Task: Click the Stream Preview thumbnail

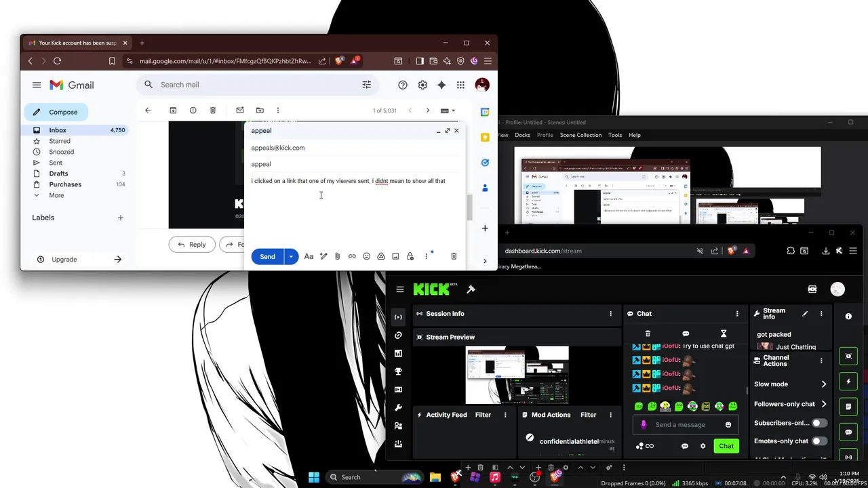Action: click(517, 375)
